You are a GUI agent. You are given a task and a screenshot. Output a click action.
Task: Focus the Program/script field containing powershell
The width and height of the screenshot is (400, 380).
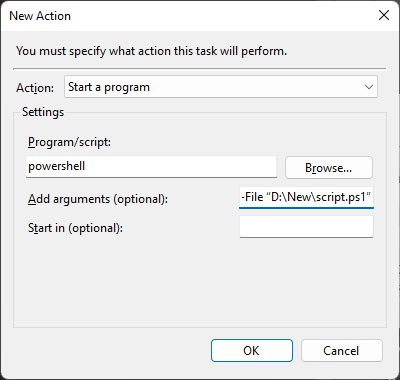(151, 167)
